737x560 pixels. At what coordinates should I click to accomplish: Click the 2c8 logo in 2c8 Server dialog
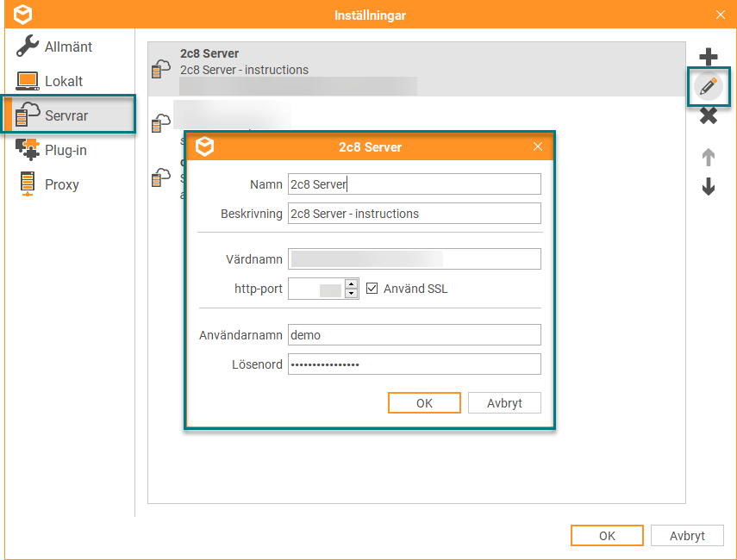tap(205, 146)
